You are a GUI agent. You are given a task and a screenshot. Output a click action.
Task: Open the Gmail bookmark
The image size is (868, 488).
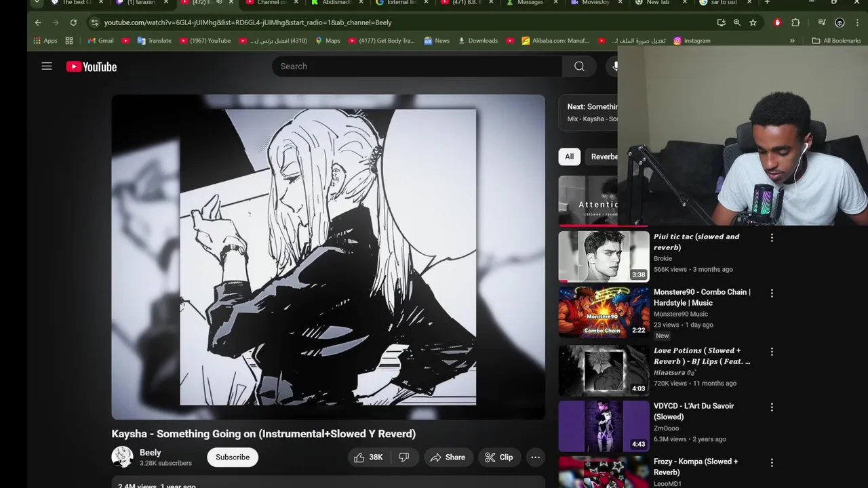pyautogui.click(x=101, y=41)
